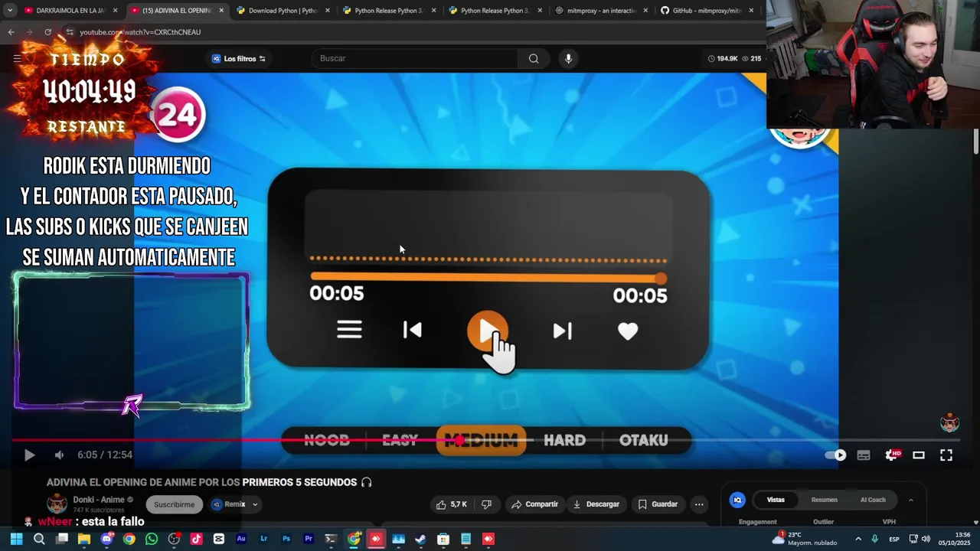The height and width of the screenshot is (551, 980).
Task: Open the HD quality settings gear
Action: point(892,455)
